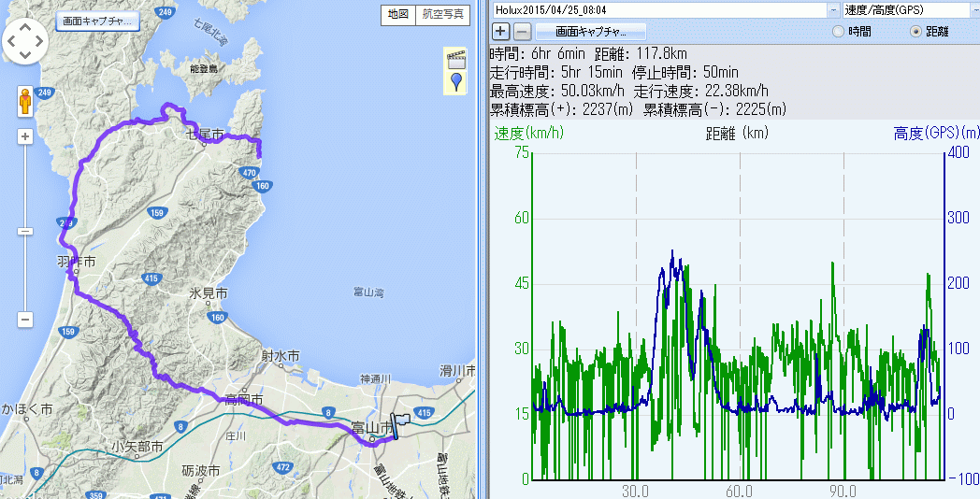Zoom out the map with minus button
980x499 pixels.
point(26,320)
